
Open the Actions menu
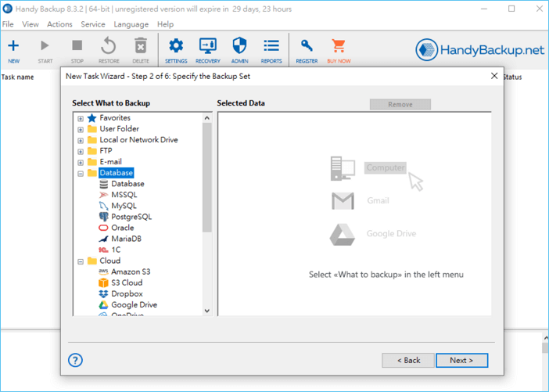pyautogui.click(x=59, y=24)
